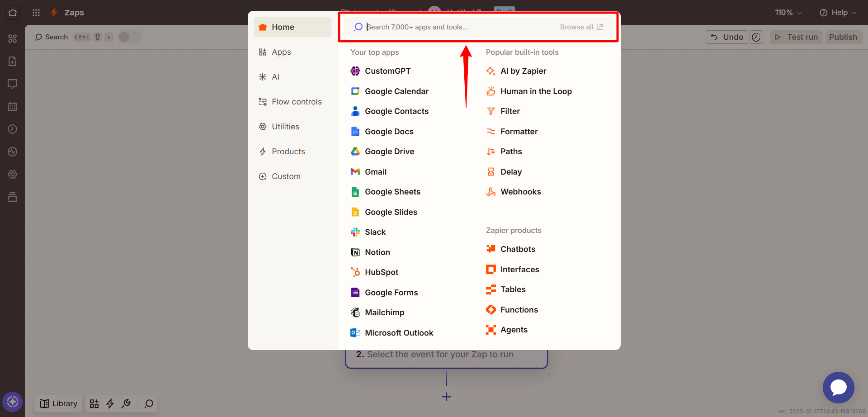Pick Google Sheets app
Image resolution: width=868 pixels, height=417 pixels.
[386, 192]
